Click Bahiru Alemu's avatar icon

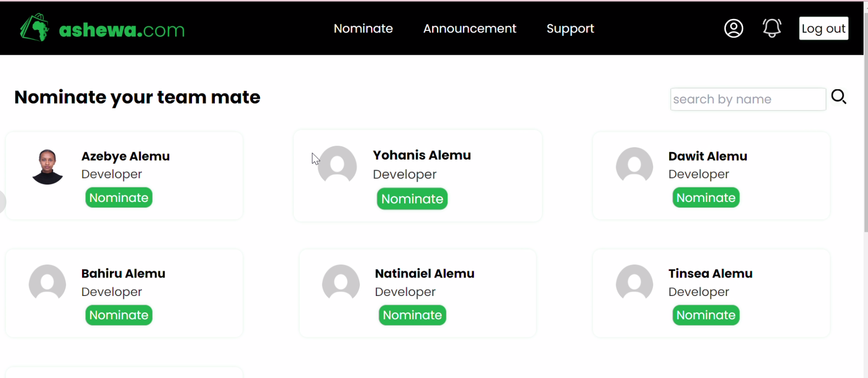point(48,283)
